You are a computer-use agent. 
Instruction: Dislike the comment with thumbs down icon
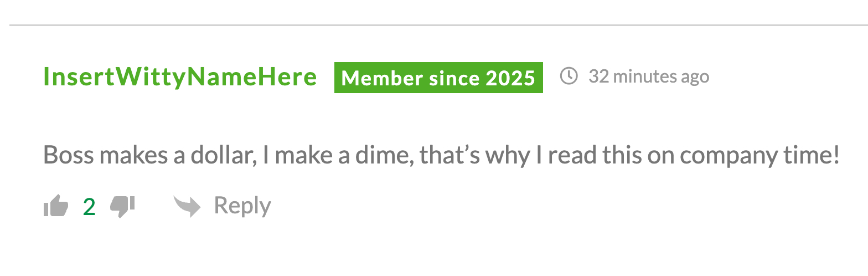coord(122,206)
